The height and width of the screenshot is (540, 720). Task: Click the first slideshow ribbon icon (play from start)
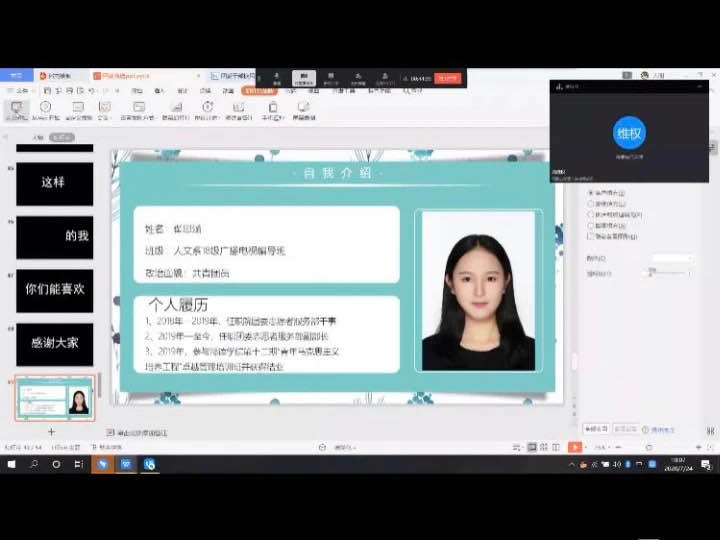tap(17, 108)
